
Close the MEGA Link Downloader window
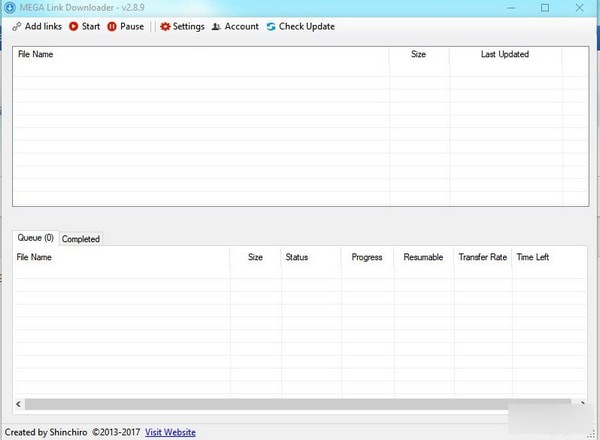coord(579,8)
